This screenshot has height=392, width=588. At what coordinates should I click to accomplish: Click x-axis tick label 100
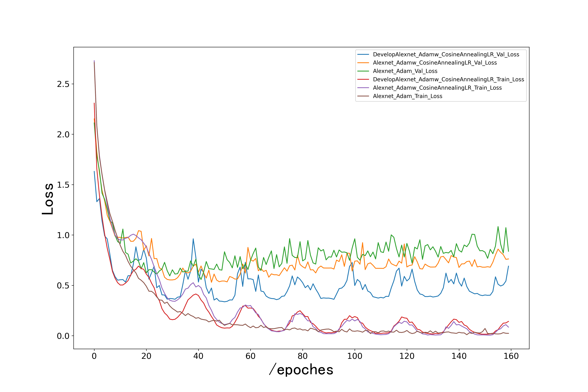pyautogui.click(x=355, y=356)
